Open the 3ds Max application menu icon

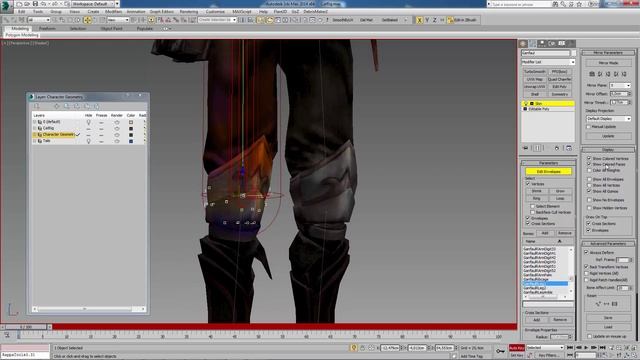coord(6,7)
